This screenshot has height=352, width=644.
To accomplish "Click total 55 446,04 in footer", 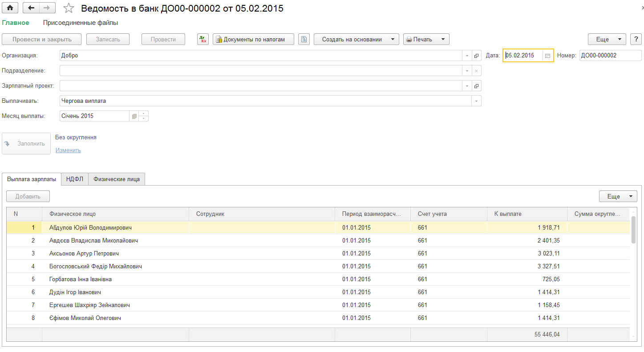I will [x=527, y=334].
